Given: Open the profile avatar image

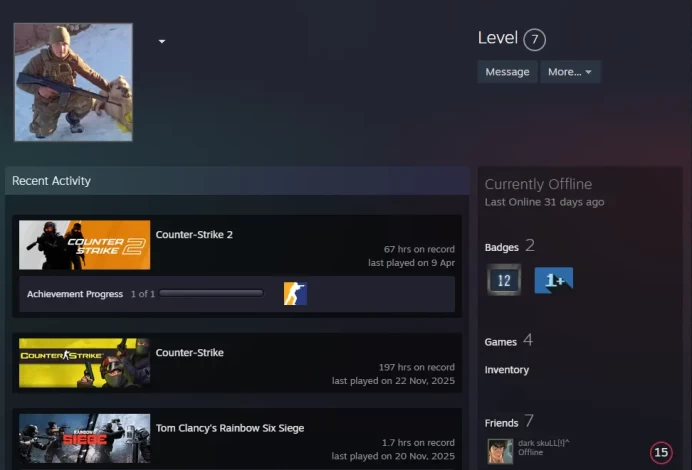Looking at the screenshot, I should (x=73, y=83).
